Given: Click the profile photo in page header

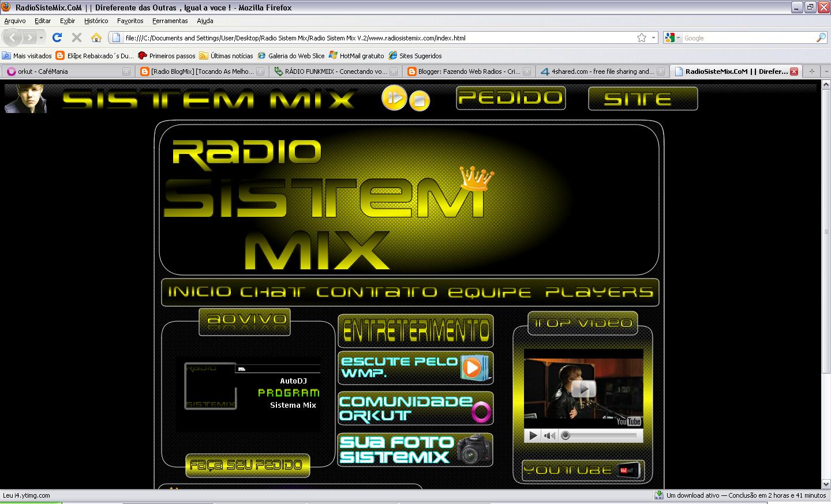Looking at the screenshot, I should pos(25,98).
